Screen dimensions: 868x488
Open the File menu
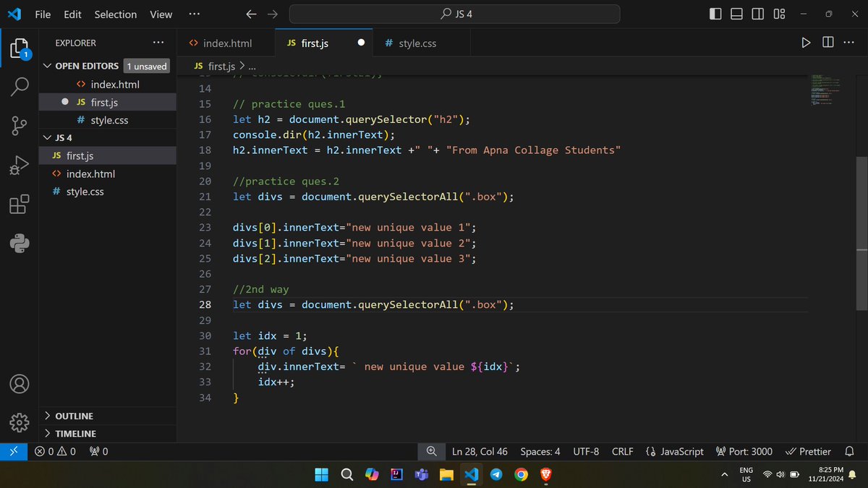click(43, 14)
